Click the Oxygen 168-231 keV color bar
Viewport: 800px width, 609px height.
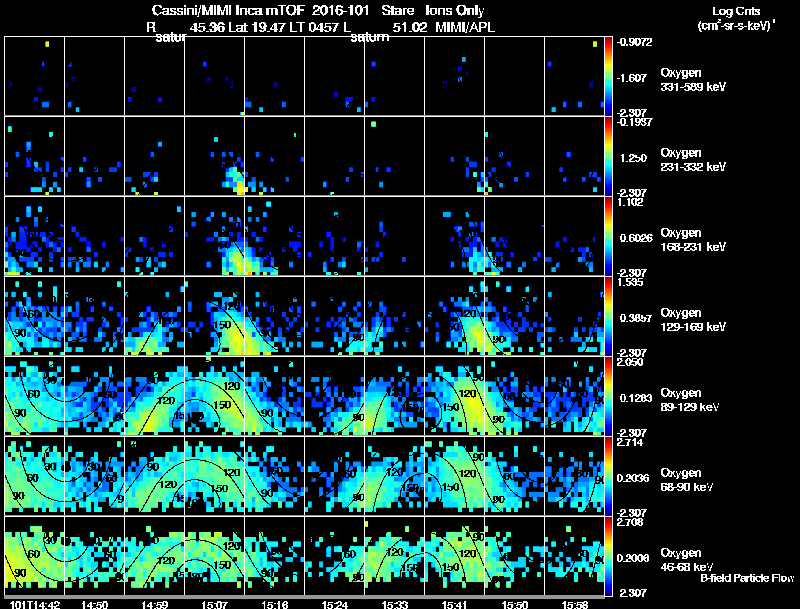click(x=608, y=236)
